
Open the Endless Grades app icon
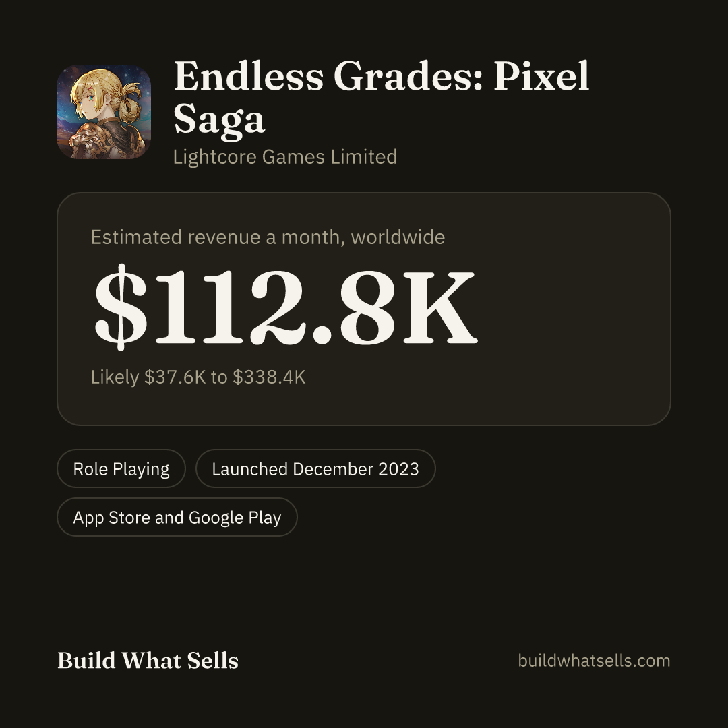coord(104,112)
